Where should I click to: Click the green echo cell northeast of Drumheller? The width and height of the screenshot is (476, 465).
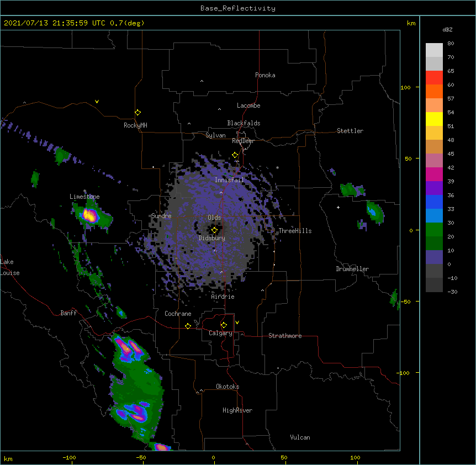tap(375, 212)
